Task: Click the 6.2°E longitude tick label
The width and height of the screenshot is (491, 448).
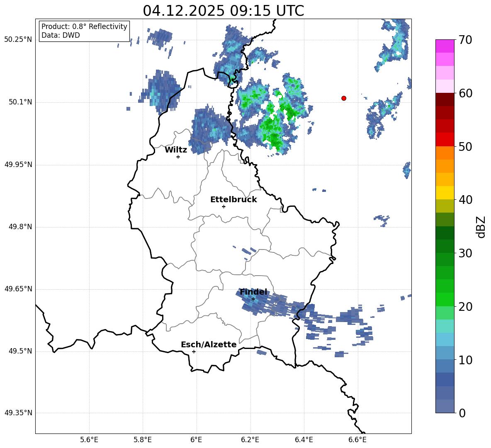Action: [x=250, y=440]
